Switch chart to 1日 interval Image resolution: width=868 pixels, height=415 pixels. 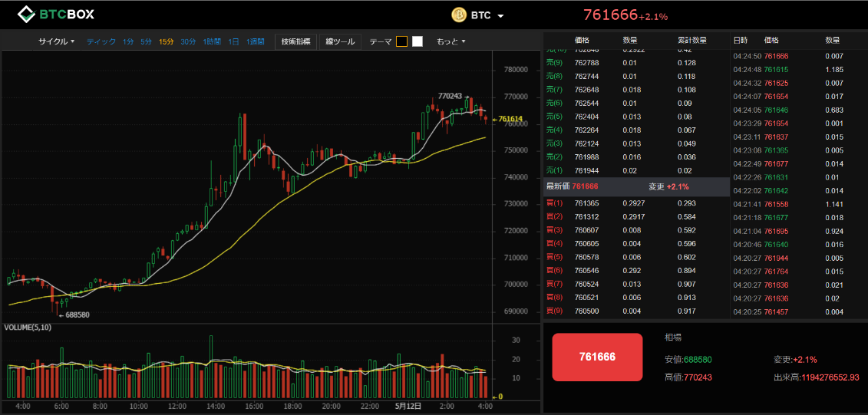tap(233, 41)
